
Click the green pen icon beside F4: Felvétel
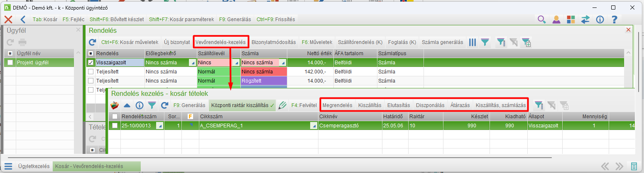283,105
